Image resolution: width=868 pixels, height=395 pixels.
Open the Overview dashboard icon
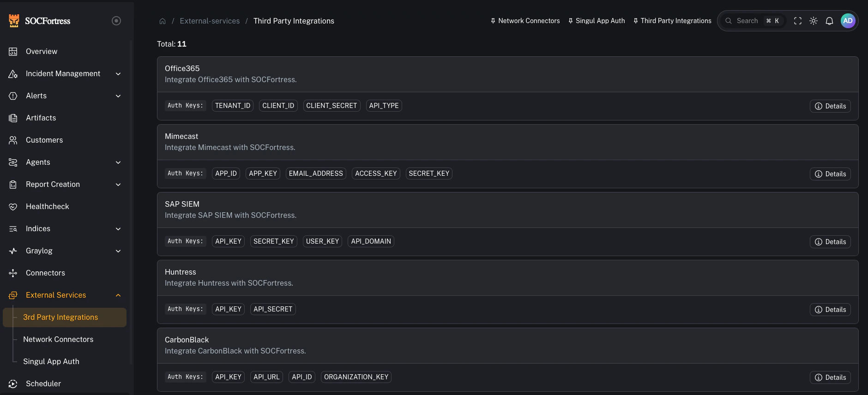click(13, 52)
